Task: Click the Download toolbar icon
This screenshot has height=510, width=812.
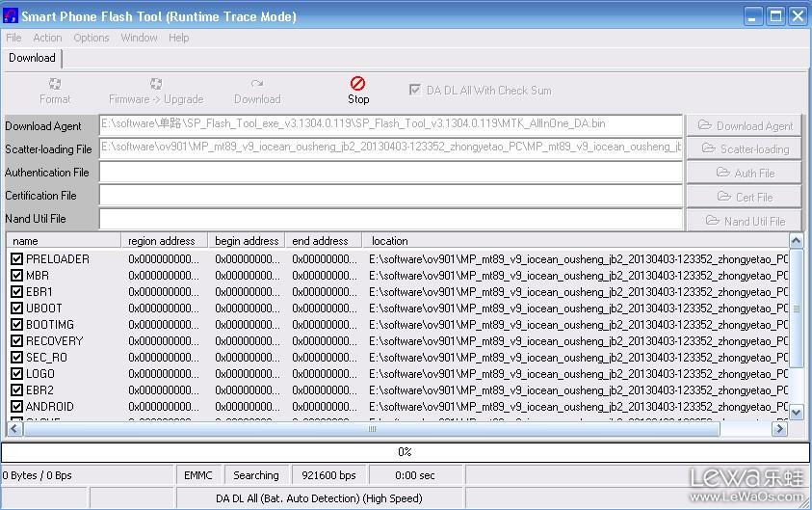Action: tap(257, 85)
